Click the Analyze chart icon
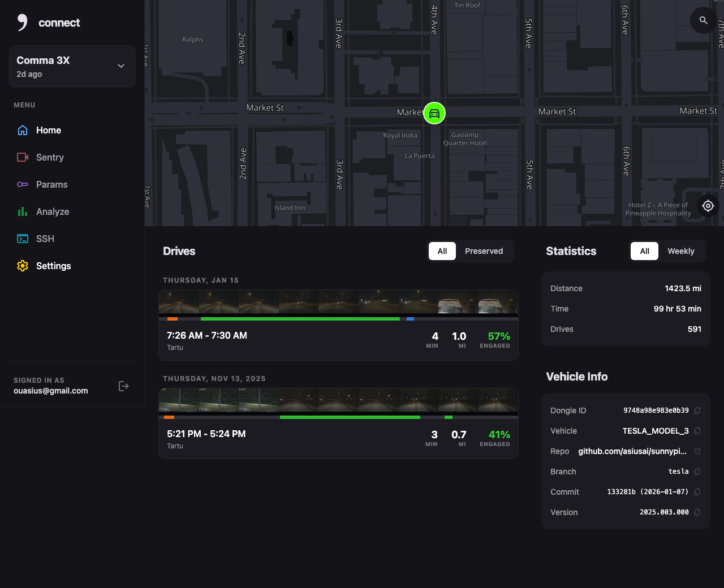This screenshot has height=588, width=724. click(x=23, y=211)
